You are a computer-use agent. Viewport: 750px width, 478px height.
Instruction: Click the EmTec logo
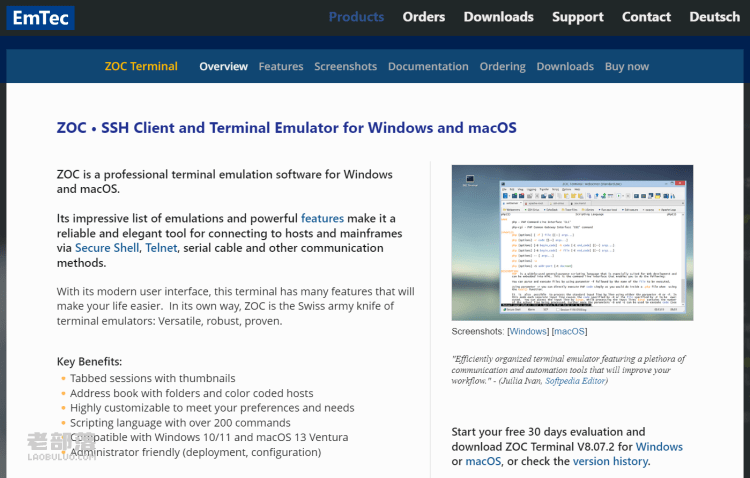41,18
